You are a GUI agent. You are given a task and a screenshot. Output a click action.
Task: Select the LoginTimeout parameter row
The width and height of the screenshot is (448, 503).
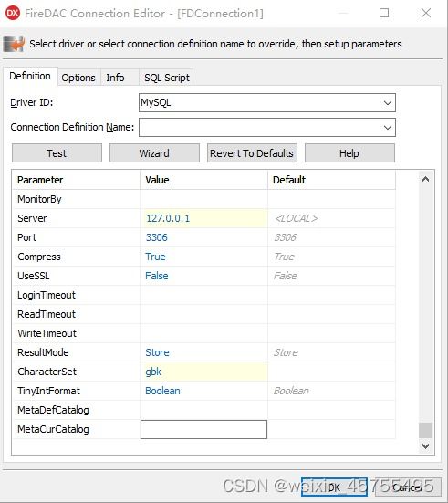point(204,295)
